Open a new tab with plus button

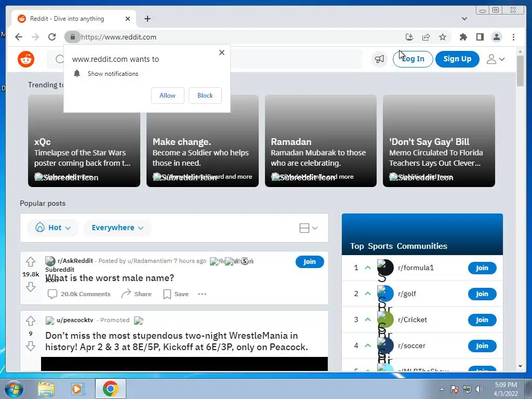pos(147,19)
